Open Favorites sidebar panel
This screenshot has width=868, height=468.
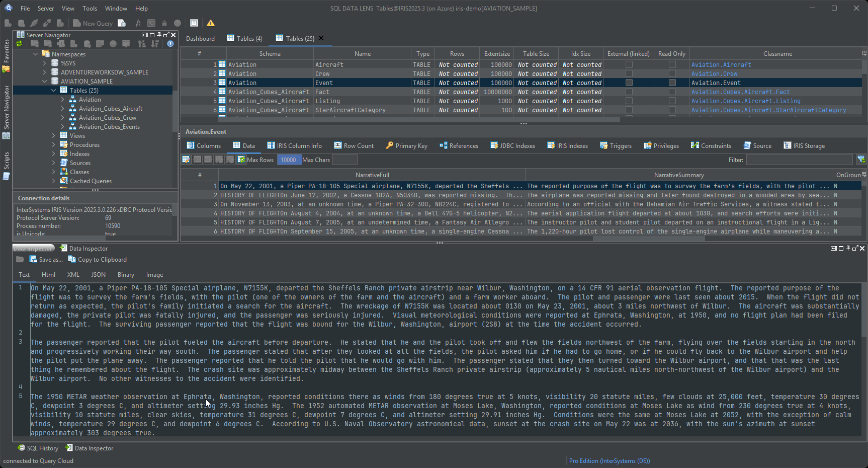[x=6, y=55]
